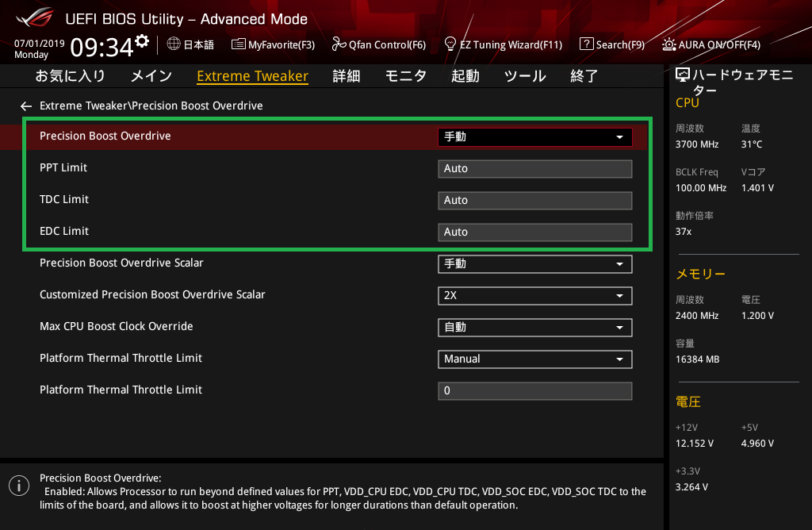Click the Search question mark icon
Viewport: 812px width, 530px height.
(586, 44)
